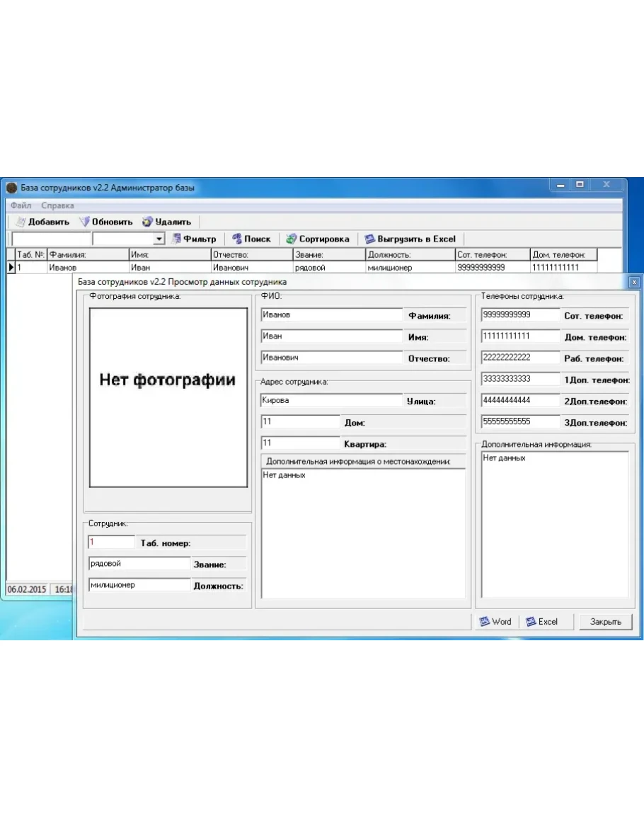Sort by the Фамилия column header
The height and width of the screenshot is (818, 644).
pyautogui.click(x=87, y=255)
